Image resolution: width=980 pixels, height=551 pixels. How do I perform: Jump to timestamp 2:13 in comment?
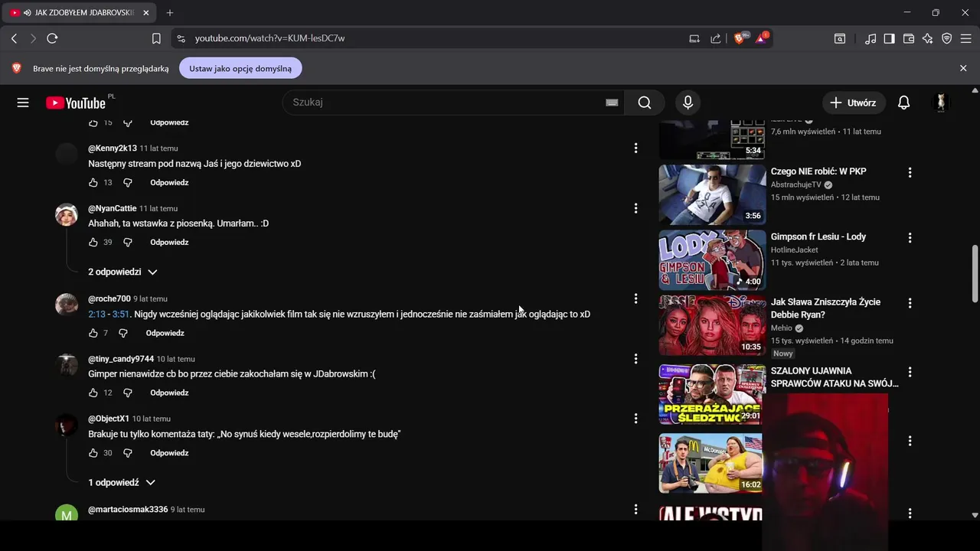pyautogui.click(x=96, y=314)
